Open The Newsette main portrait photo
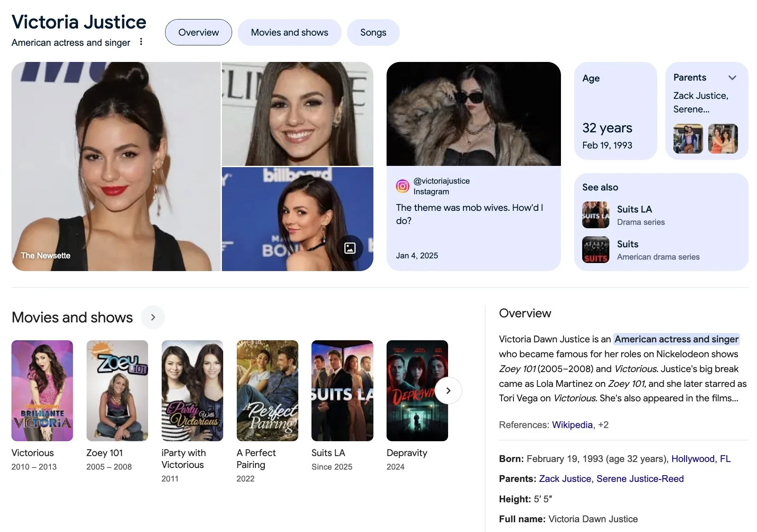This screenshot has height=532, width=757. click(116, 166)
